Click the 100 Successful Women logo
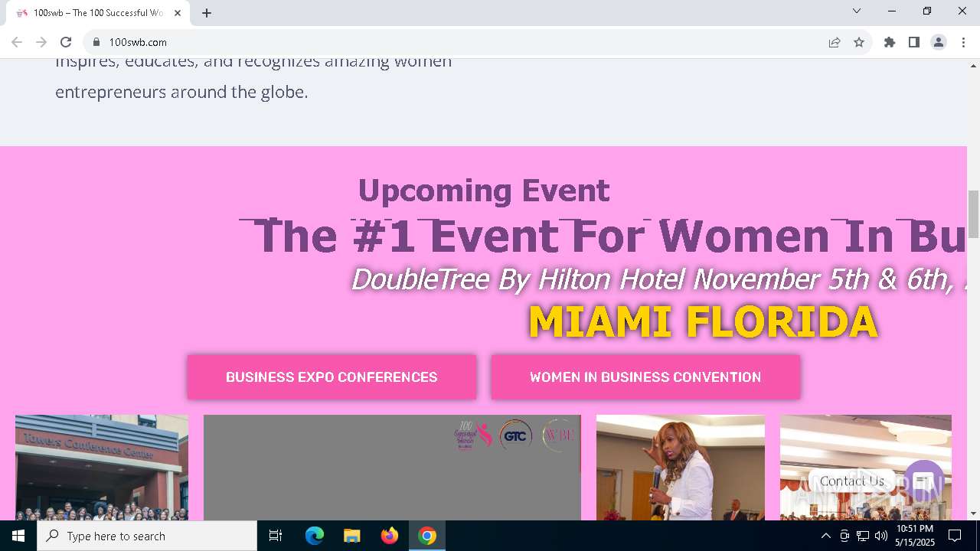This screenshot has width=980, height=551. pyautogui.click(x=472, y=435)
